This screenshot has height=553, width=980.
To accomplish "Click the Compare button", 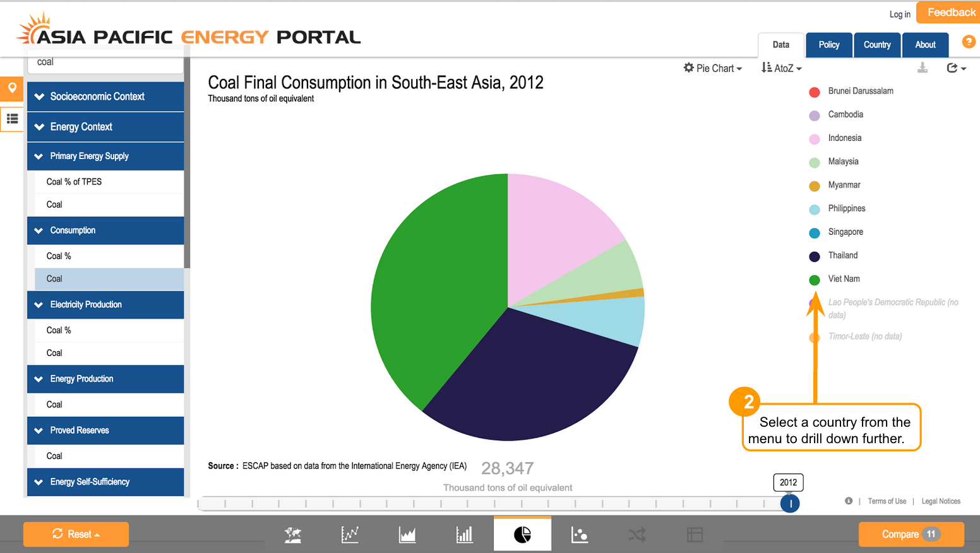I will tap(910, 534).
